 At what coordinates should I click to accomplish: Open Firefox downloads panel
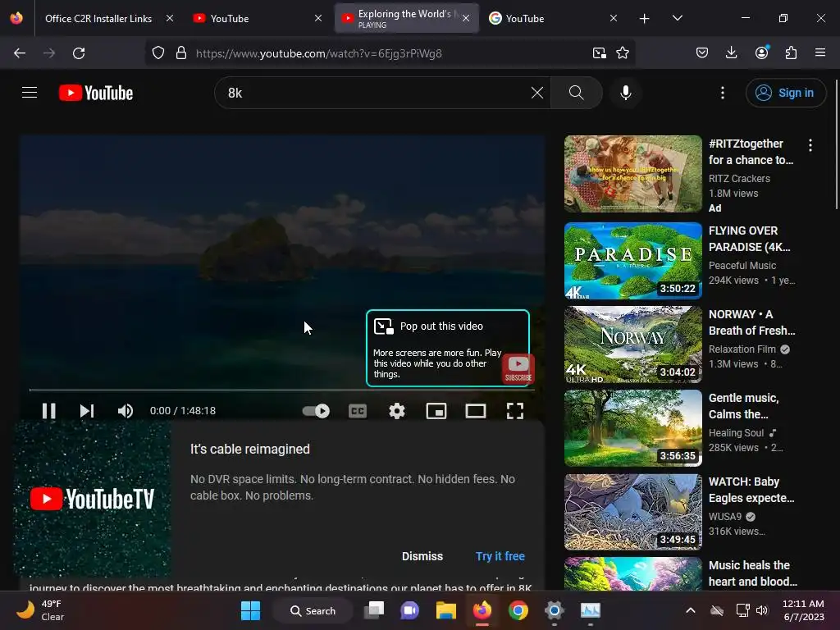coord(731,53)
